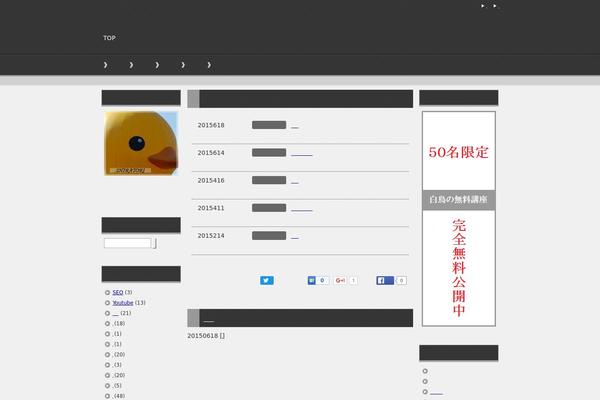
Task: Click the gray label next to 2015618
Action: (269, 125)
